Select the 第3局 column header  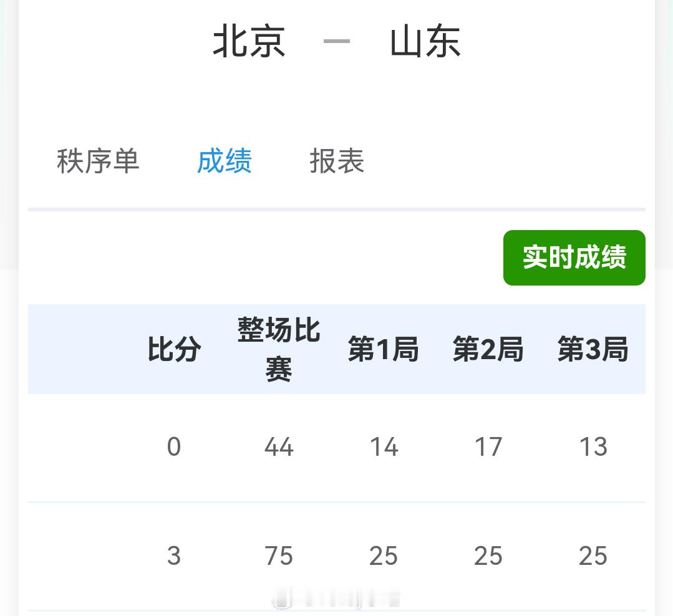coord(592,349)
